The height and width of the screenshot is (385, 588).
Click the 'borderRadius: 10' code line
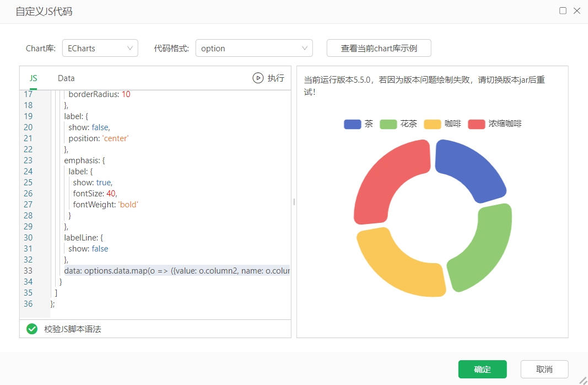(x=99, y=94)
